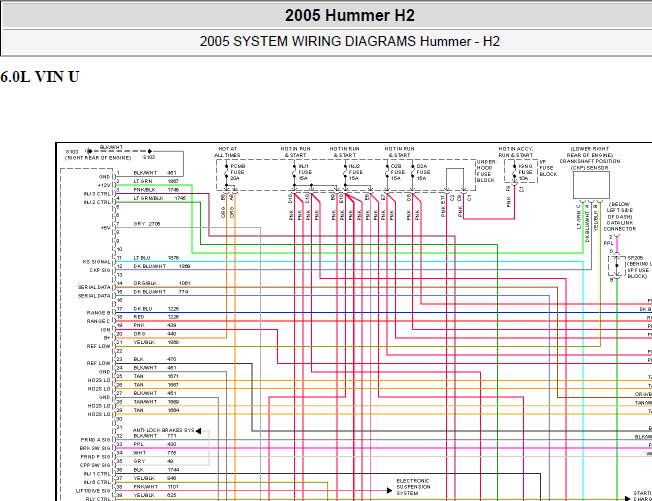The width and height of the screenshot is (652, 501).
Task: Click the 'INJ2 FUSE 15A' label
Action: [355, 172]
